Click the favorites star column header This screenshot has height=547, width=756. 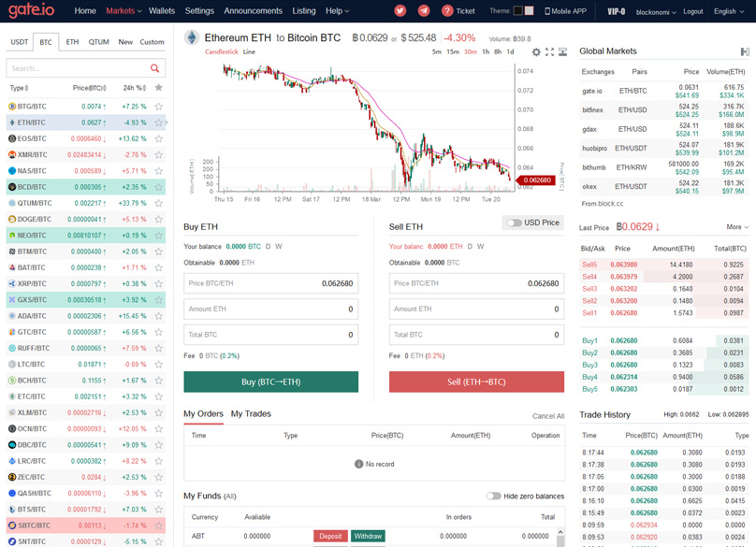[x=159, y=88]
